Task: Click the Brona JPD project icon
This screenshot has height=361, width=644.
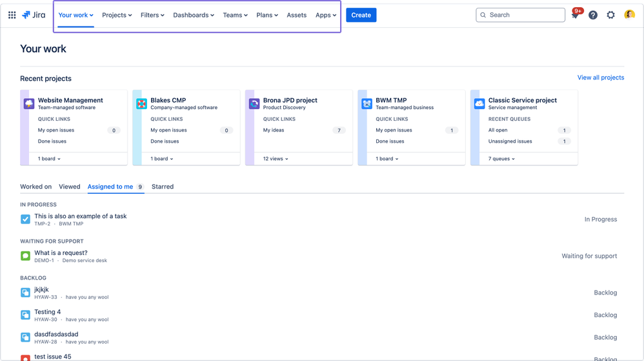Action: click(254, 103)
